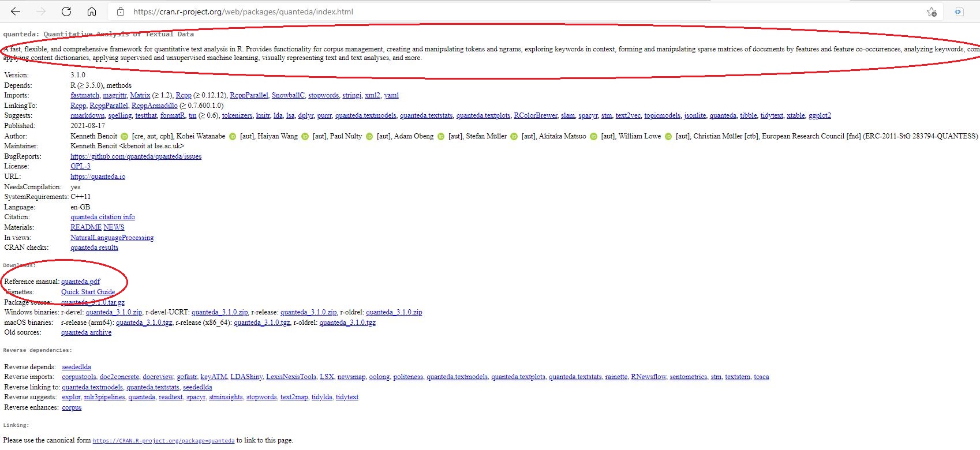Open the quanteda citation info link

tap(103, 217)
